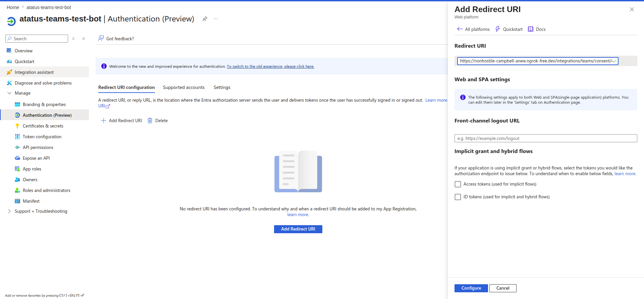Click the plus icon for Add Redirect URI
The height and width of the screenshot is (299, 644).
tap(104, 120)
